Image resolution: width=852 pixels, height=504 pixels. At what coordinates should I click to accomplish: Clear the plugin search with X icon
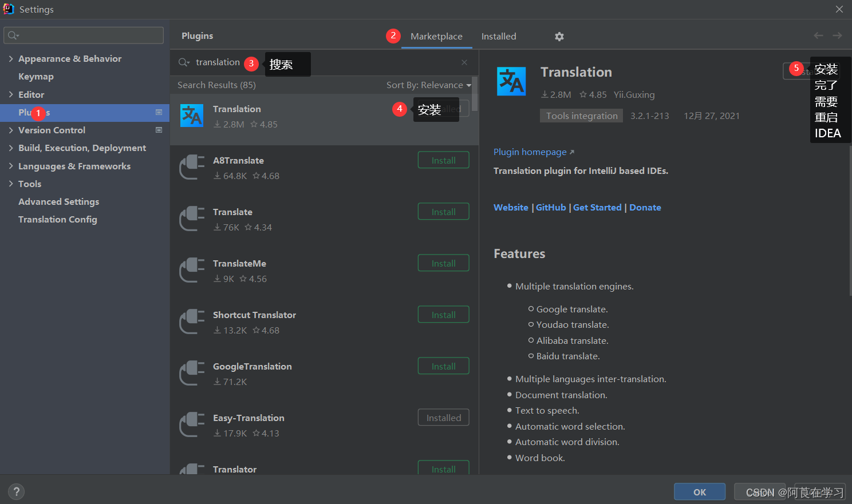pyautogui.click(x=464, y=62)
